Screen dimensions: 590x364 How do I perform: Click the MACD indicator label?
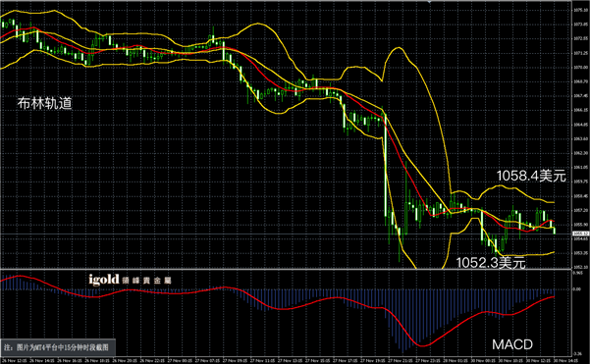512,344
